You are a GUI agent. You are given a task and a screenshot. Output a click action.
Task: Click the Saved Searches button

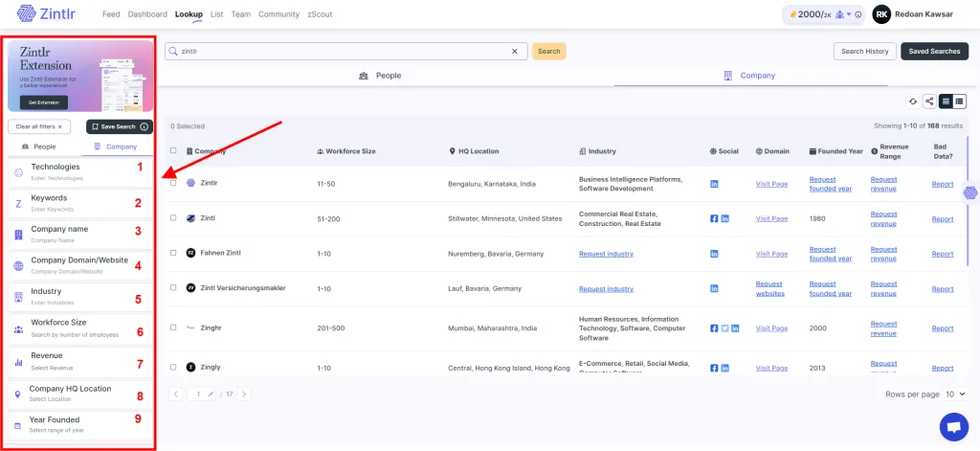click(934, 52)
